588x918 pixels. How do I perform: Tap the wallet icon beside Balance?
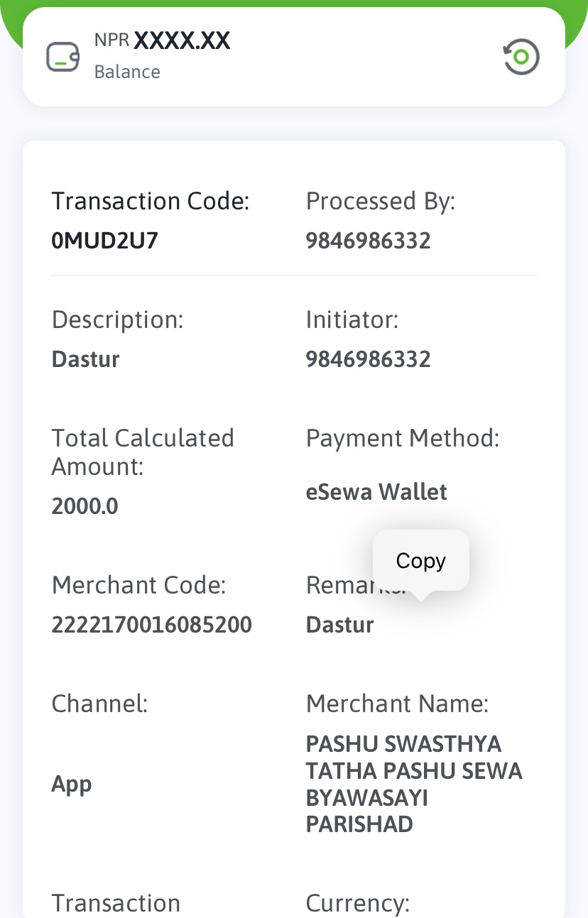pos(63,57)
